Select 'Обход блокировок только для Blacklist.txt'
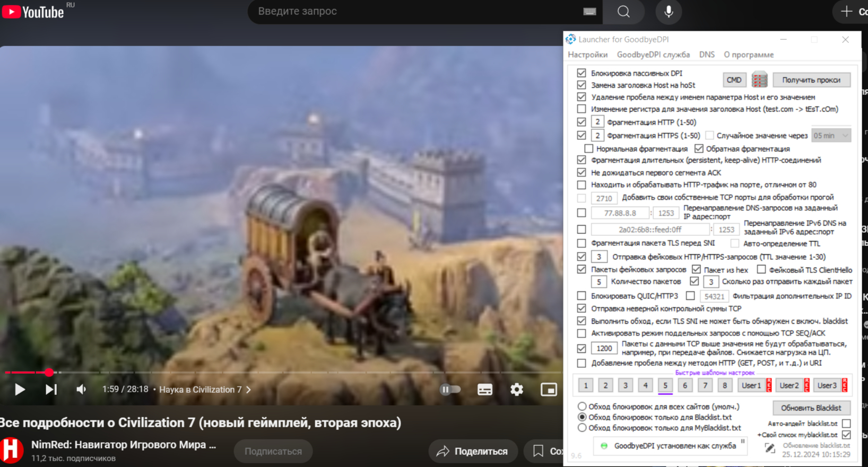 tap(582, 417)
